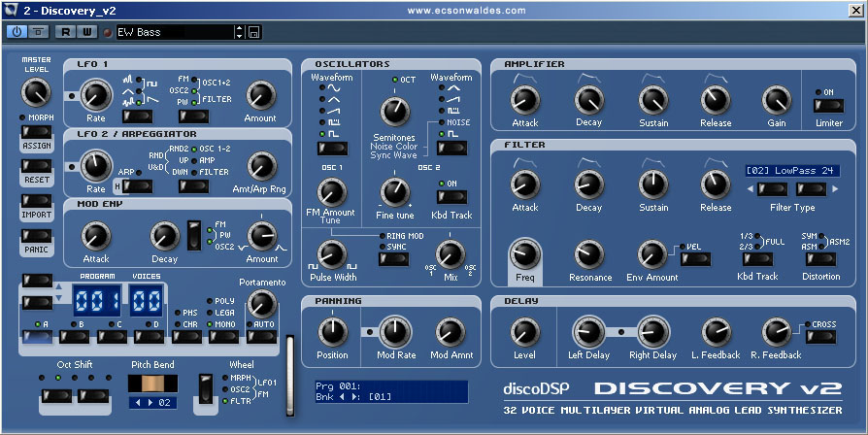Click the Pitch Bend slider
This screenshot has height=435, width=868.
click(x=152, y=385)
